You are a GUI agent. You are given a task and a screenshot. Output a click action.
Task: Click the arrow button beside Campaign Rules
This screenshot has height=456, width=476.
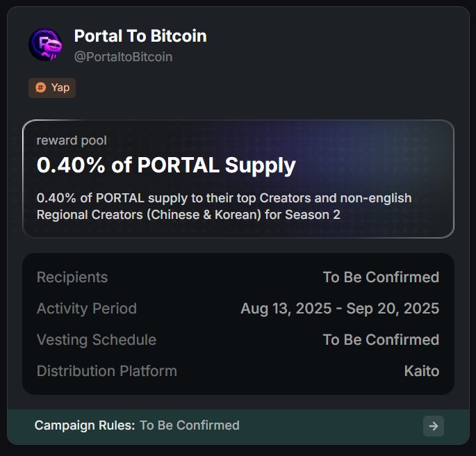tap(433, 426)
